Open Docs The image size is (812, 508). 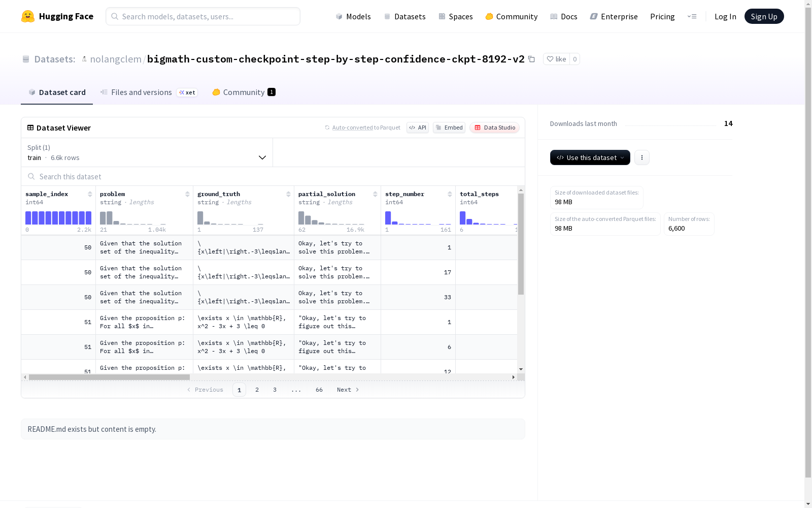(x=563, y=16)
